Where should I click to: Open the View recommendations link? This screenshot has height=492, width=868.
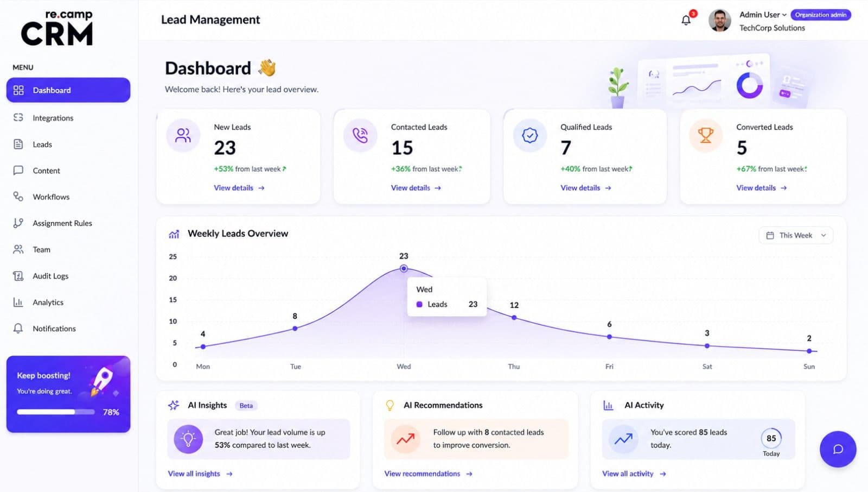click(x=428, y=474)
